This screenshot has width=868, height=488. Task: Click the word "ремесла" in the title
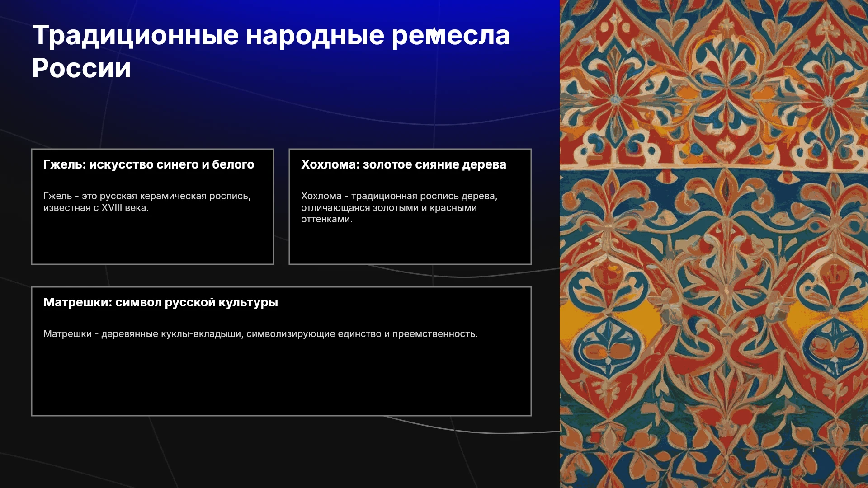click(x=451, y=36)
